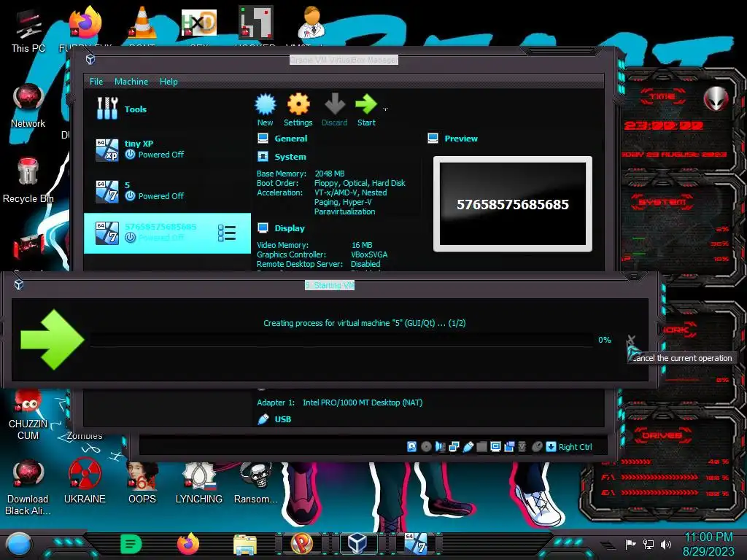Open the HxD hex editor desktop shortcut

(199, 23)
